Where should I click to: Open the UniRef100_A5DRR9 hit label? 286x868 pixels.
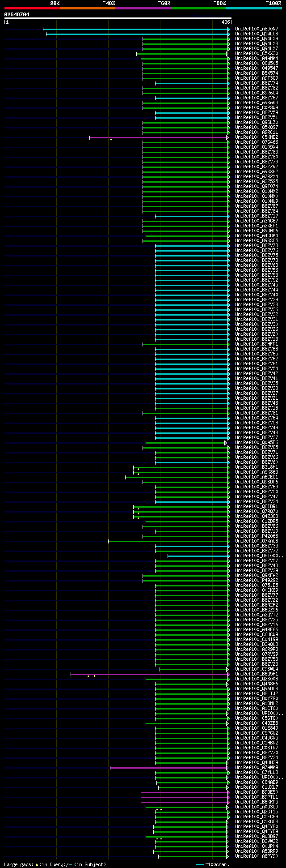pyautogui.click(x=257, y=851)
